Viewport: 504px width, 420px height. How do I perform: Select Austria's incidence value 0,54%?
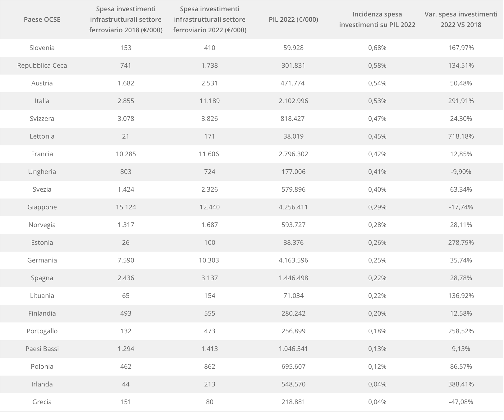pyautogui.click(x=377, y=83)
